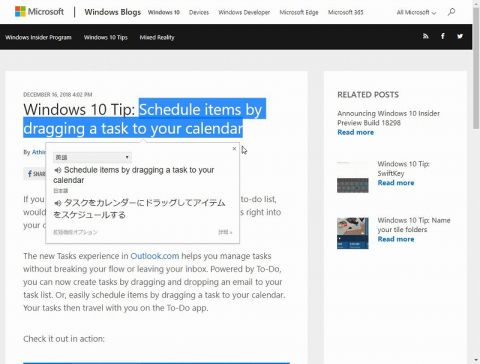Expand the All Microsoft menu

416,12
